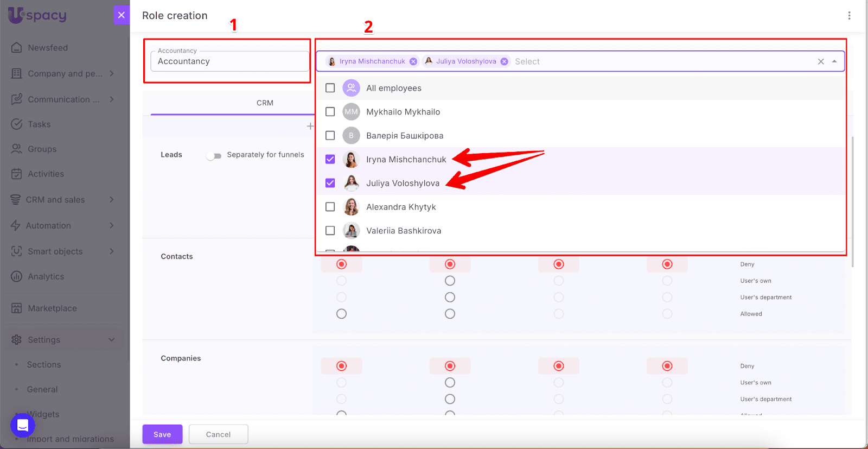Remove Iryna Mishchanchuk chip from selection
Viewport: 868px width, 449px height.
click(413, 61)
